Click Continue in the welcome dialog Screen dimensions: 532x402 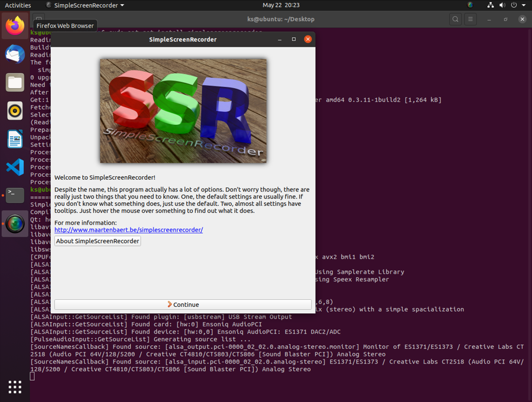coord(183,304)
